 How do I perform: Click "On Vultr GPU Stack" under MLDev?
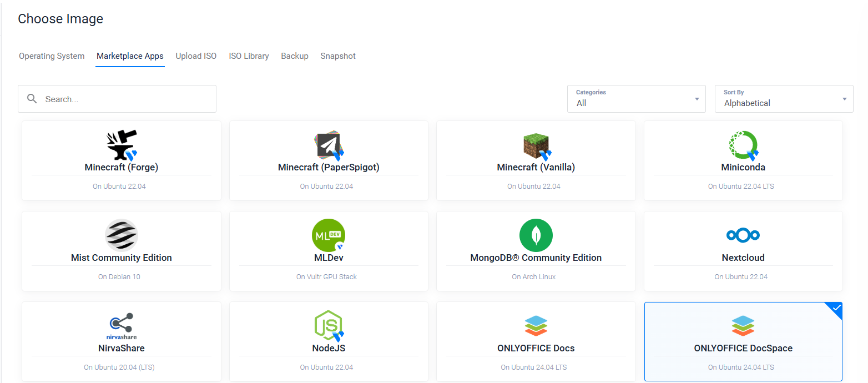click(326, 276)
